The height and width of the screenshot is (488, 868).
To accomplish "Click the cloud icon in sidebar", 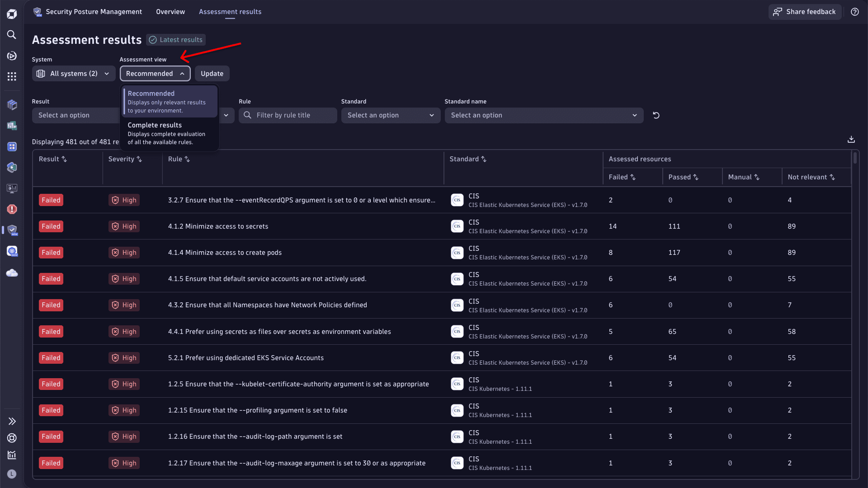I will click(x=12, y=273).
